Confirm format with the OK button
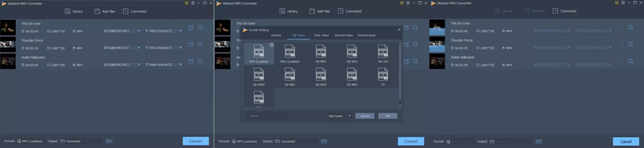This screenshot has height=148, width=644. (x=387, y=116)
